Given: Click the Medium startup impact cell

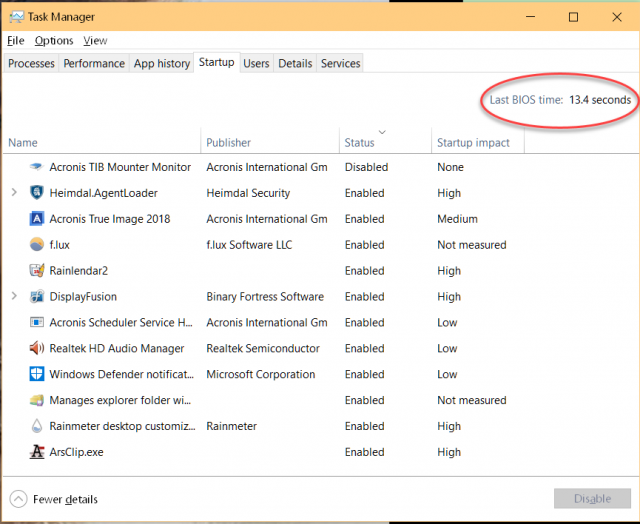Looking at the screenshot, I should 457,219.
